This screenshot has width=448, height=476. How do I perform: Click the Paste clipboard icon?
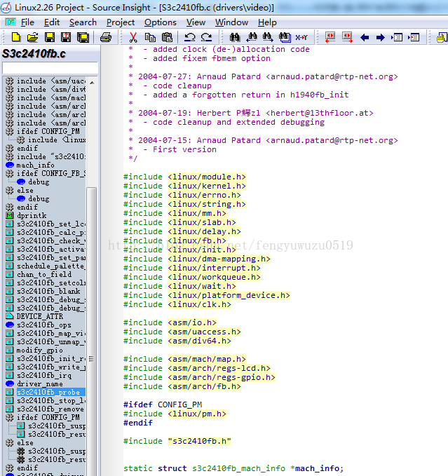click(167, 37)
